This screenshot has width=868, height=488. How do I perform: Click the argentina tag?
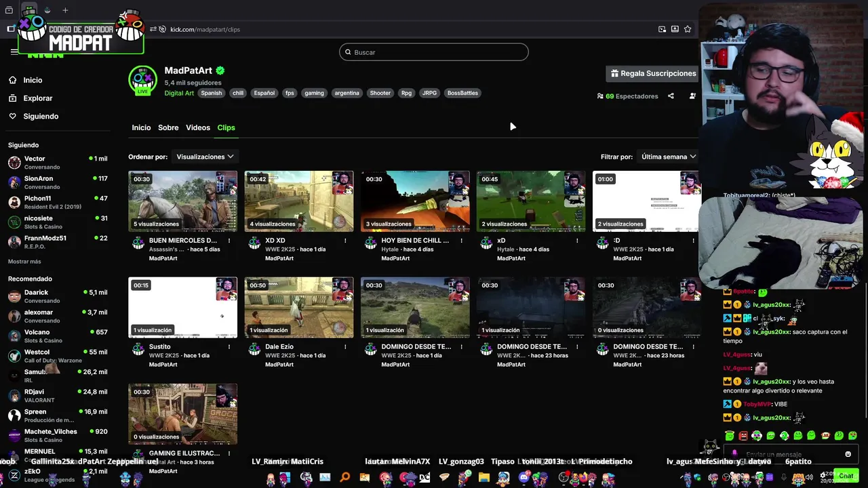(347, 93)
